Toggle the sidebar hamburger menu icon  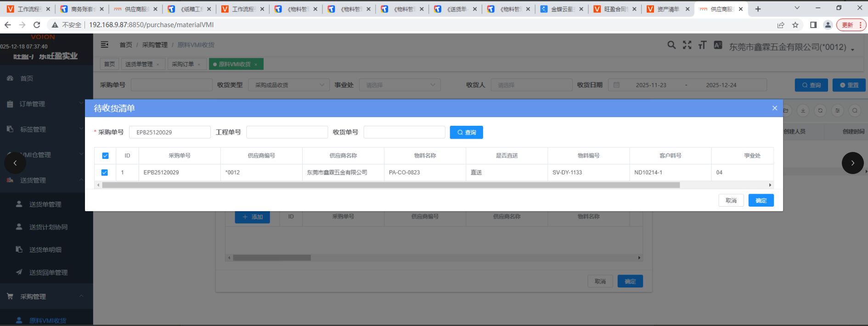pyautogui.click(x=105, y=45)
